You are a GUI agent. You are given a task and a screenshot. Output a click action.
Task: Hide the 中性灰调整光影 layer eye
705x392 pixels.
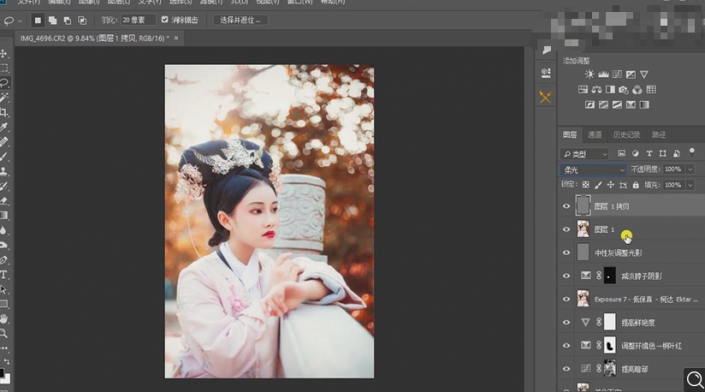point(566,253)
